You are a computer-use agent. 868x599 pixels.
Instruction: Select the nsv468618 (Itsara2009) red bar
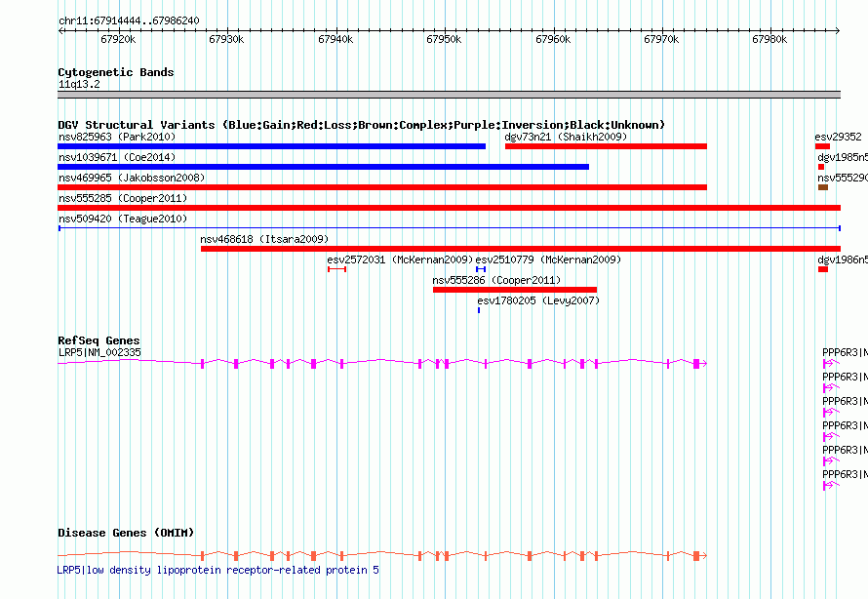click(x=520, y=249)
